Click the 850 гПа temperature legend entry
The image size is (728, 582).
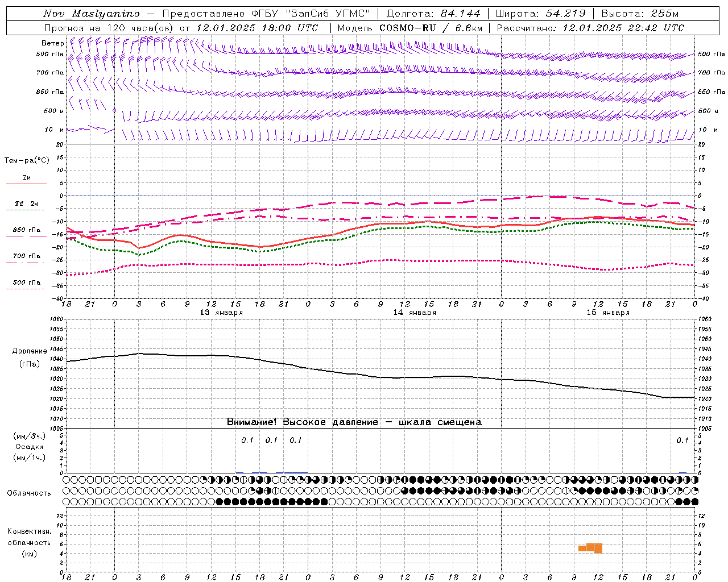coord(26,230)
